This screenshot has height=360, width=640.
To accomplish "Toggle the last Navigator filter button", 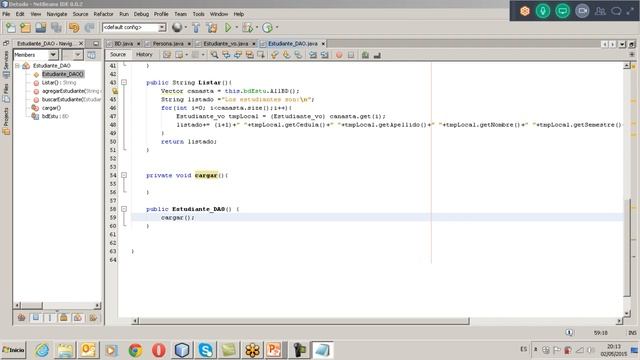I will pyautogui.click(x=93, y=317).
